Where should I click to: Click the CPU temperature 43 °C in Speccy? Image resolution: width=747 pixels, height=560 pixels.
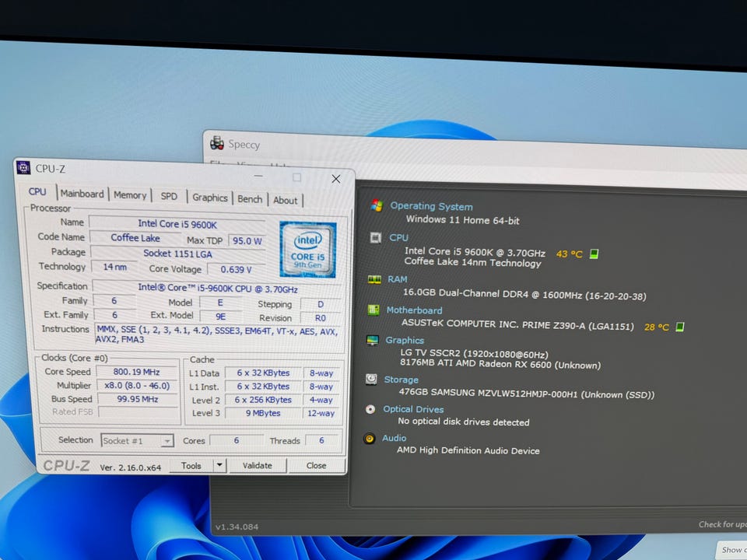(x=570, y=254)
